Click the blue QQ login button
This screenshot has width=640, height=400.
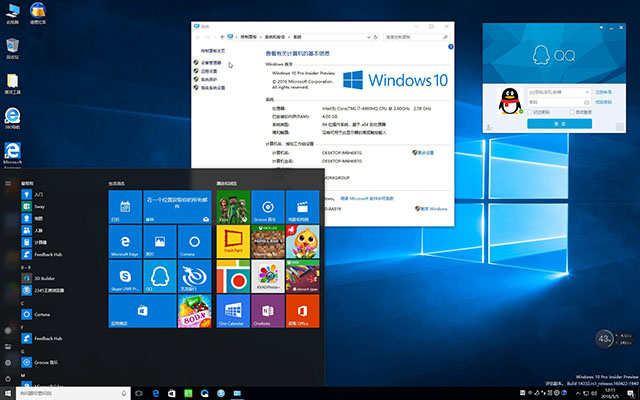[x=562, y=123]
